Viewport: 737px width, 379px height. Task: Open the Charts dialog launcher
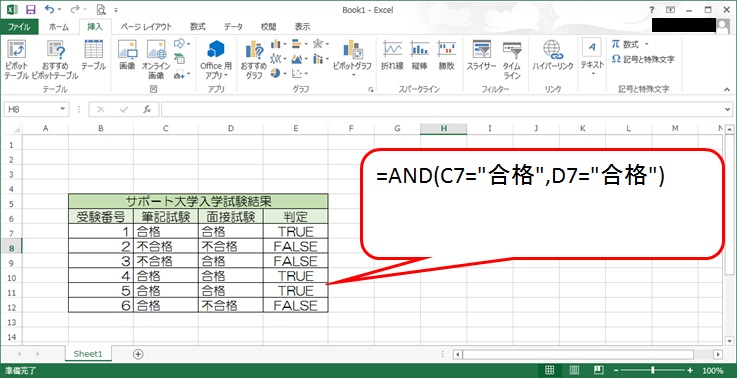[371, 89]
